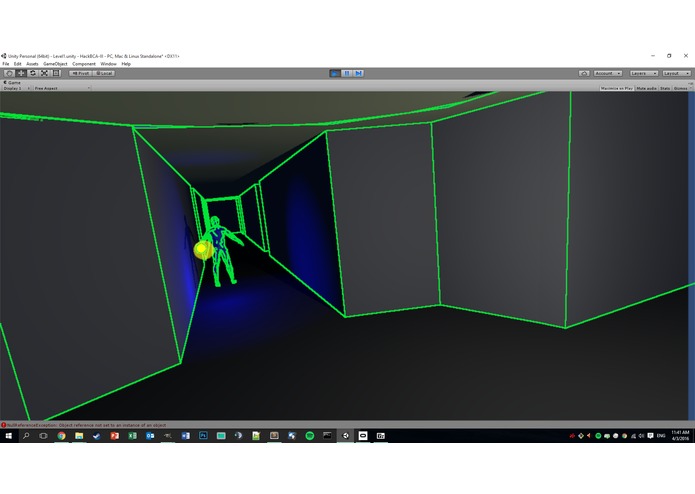Click the red error icon in status bar
The image size is (695, 494).
(x=4, y=425)
